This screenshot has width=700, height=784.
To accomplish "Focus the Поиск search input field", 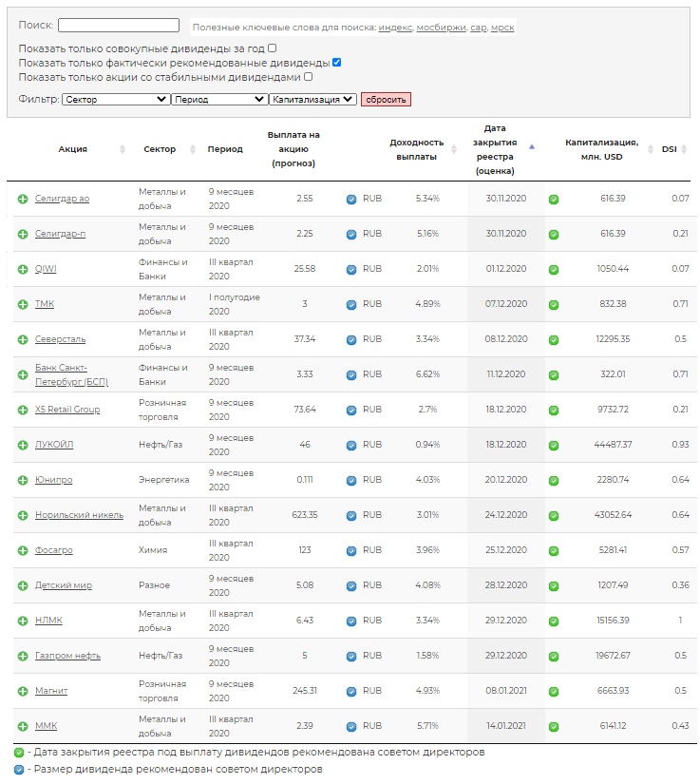I will click(x=119, y=26).
